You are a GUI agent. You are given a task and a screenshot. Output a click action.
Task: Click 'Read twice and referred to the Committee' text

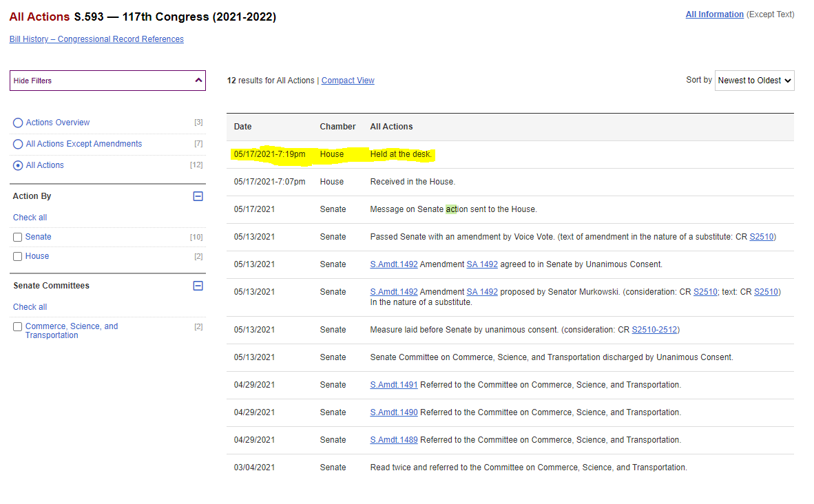(528, 467)
